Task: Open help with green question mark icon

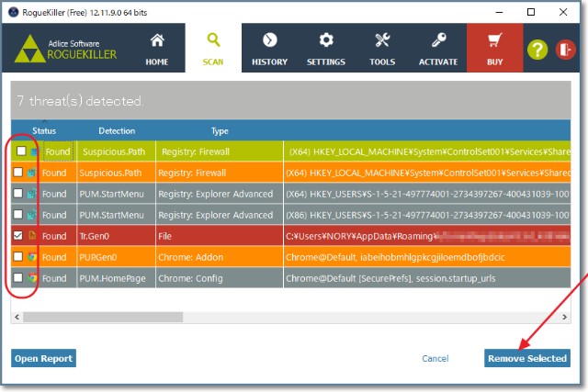Action: click(x=537, y=50)
